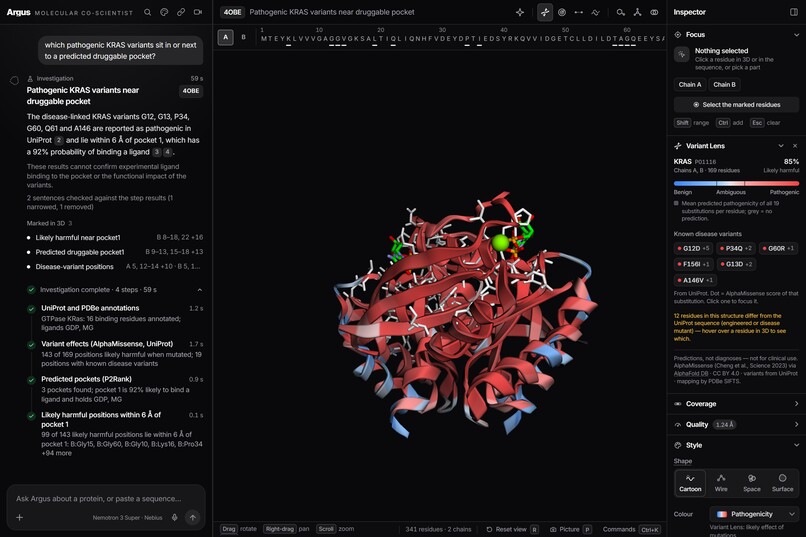Choose the Space shape style
806x537 pixels.
click(752, 483)
